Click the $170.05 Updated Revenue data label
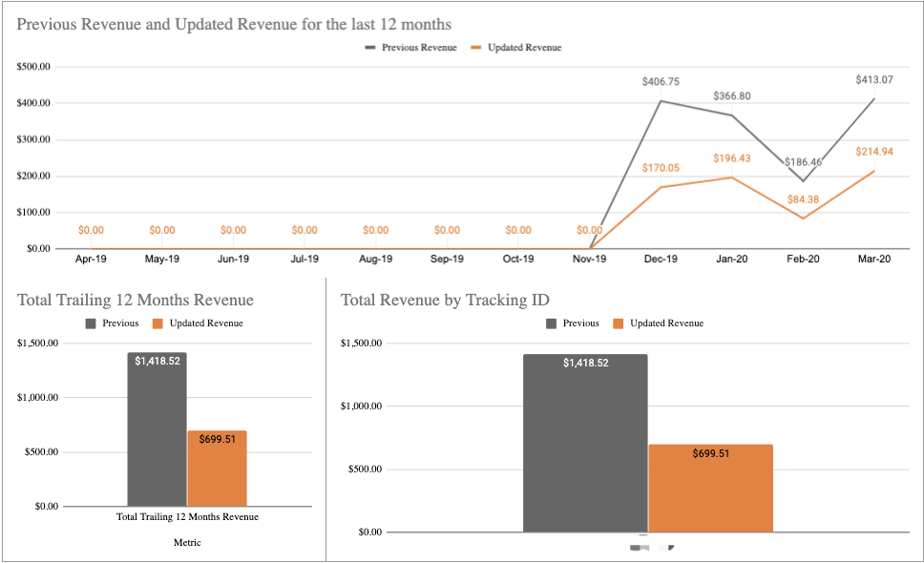Image resolution: width=924 pixels, height=563 pixels. coord(661,168)
